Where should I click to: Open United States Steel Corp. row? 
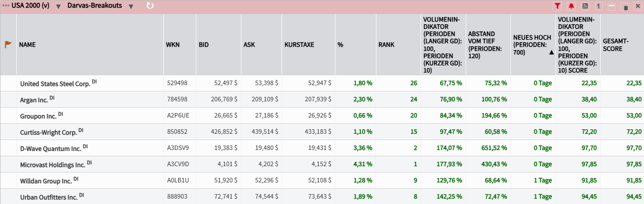[322, 83]
